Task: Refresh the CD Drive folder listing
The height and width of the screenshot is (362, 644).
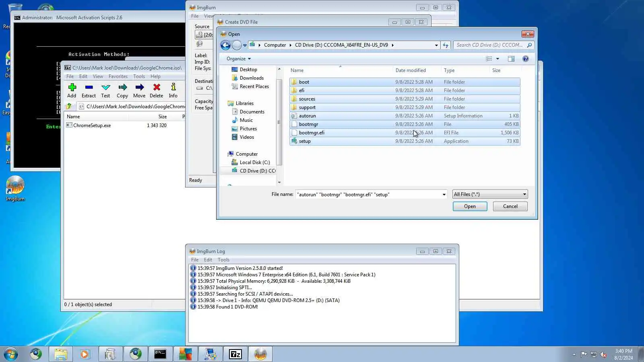Action: click(446, 45)
